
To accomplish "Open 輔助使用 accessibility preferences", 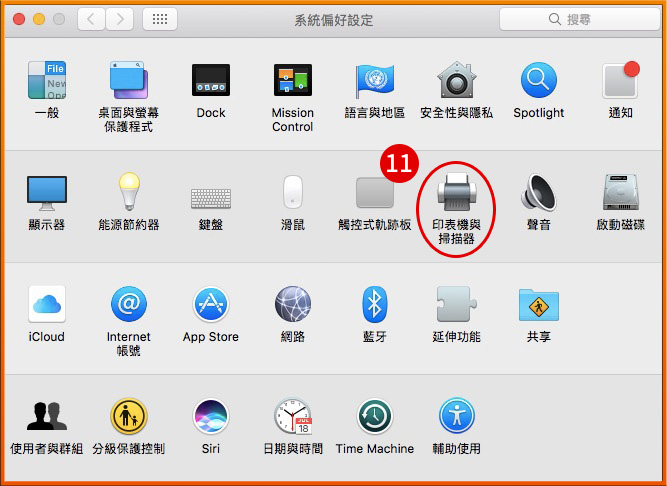I will [x=456, y=416].
